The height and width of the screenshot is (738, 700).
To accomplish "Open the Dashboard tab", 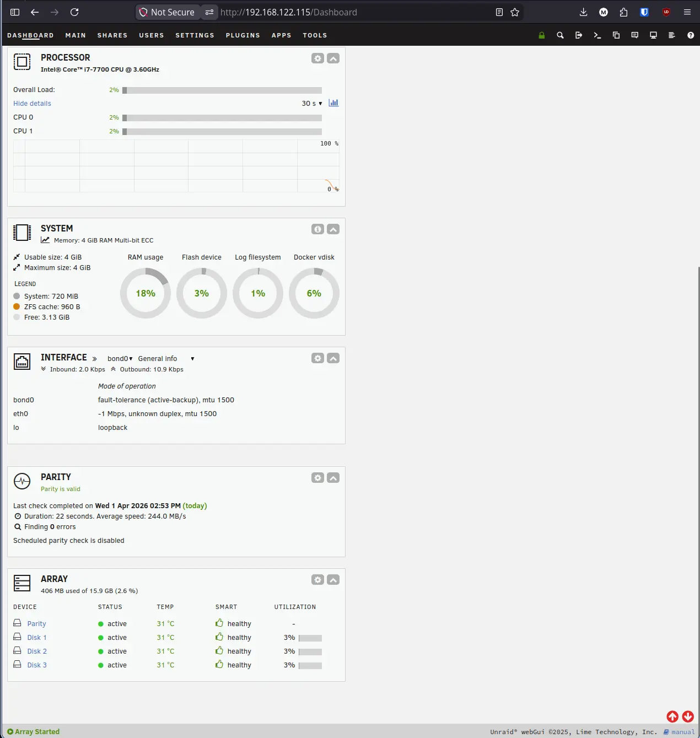I will [30, 35].
